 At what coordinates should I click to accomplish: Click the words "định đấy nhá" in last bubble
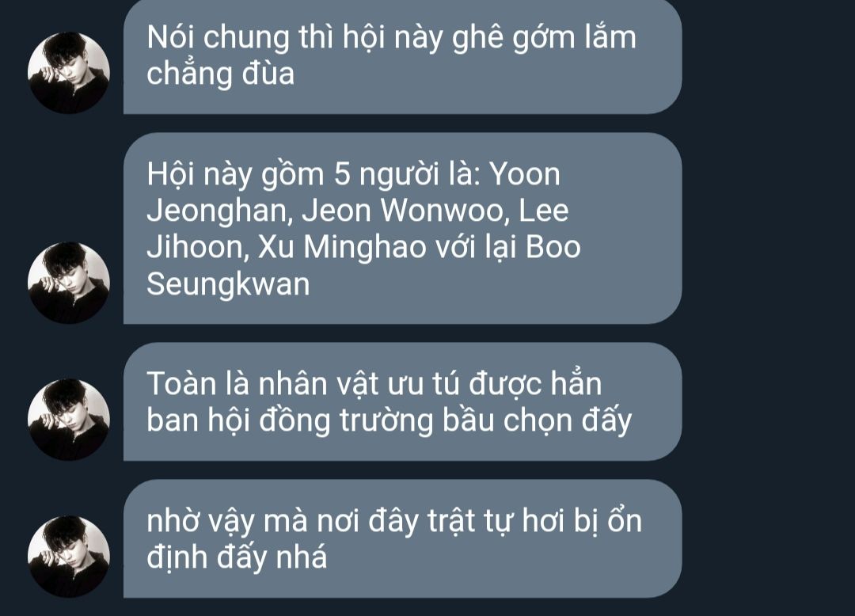coord(237,557)
